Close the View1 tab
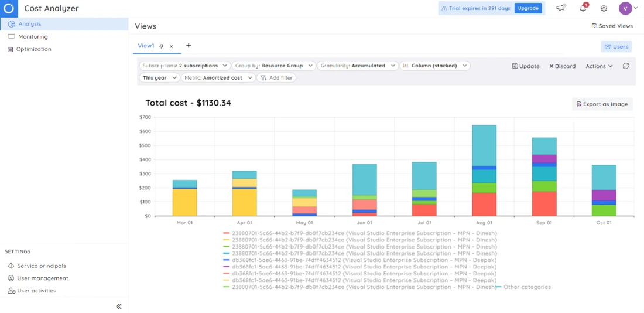644x313 pixels. [172, 46]
